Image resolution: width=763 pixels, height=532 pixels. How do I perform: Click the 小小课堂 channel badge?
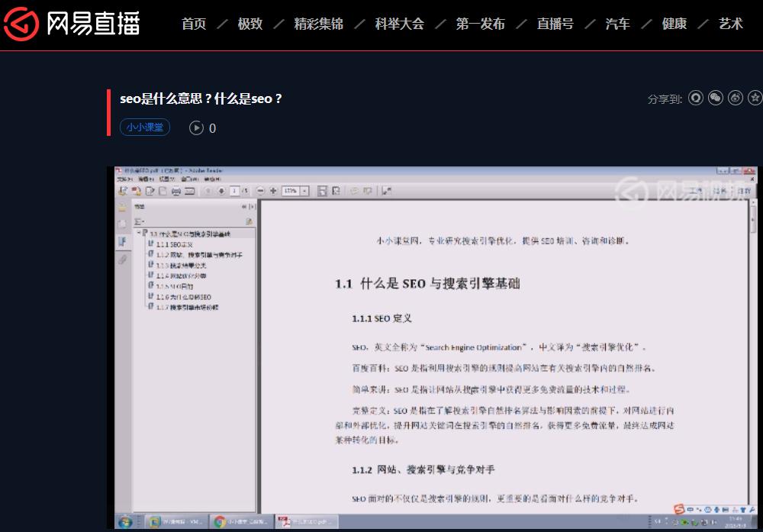coord(145,127)
